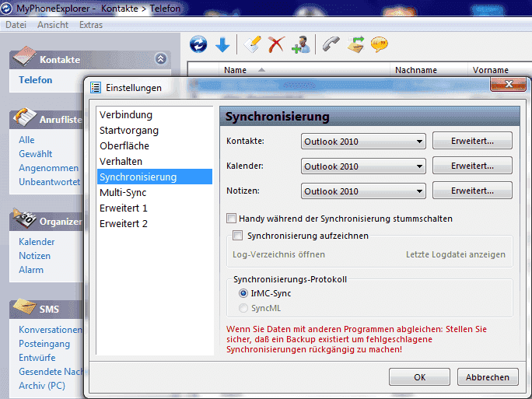Click Letzte Logdatei anzeigen link
Viewport: 532px width, 399px height.
[x=456, y=254]
